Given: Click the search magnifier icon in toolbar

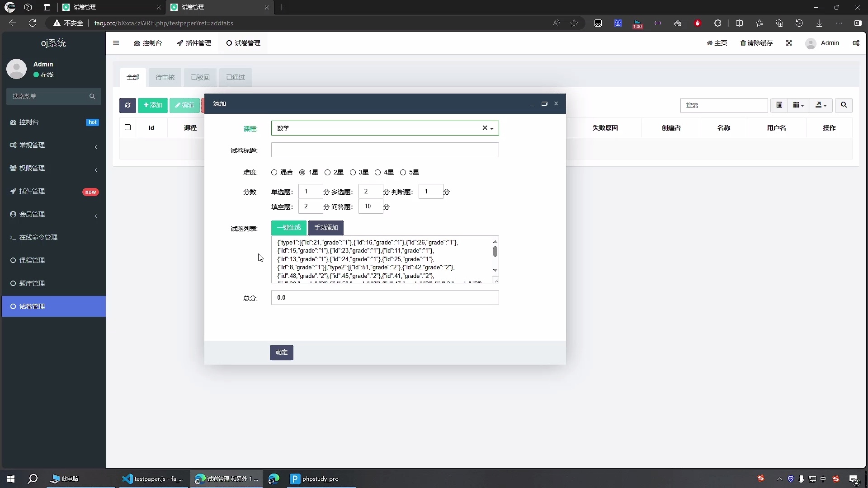Looking at the screenshot, I should 844,105.
